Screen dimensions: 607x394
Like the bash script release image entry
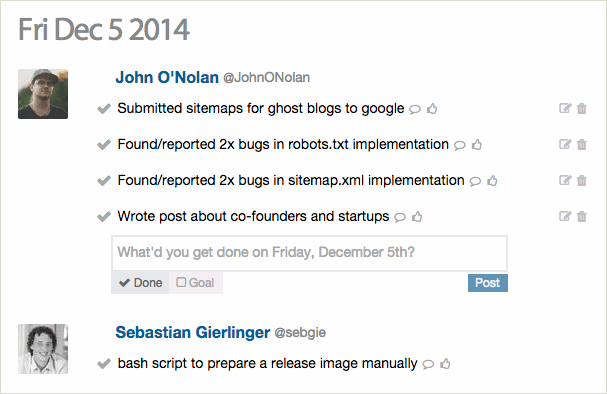point(445,364)
